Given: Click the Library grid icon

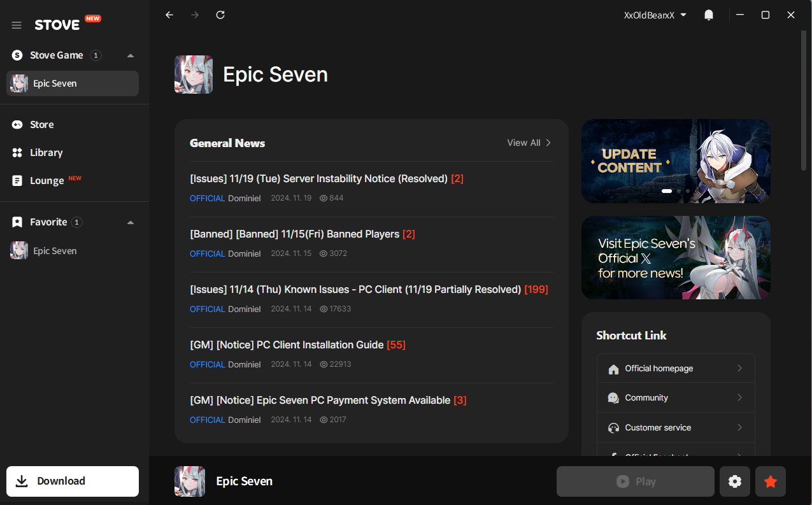Looking at the screenshot, I should 17,153.
